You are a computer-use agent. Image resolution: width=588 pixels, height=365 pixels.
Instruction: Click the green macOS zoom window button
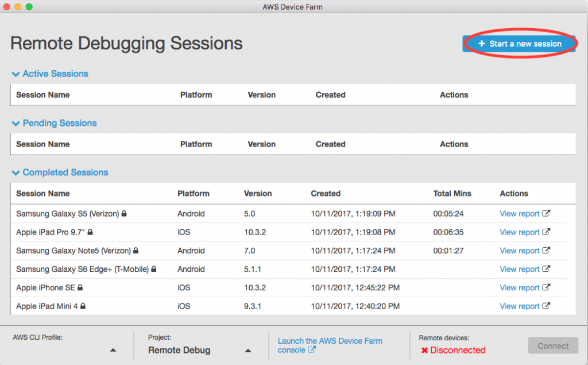pos(29,7)
